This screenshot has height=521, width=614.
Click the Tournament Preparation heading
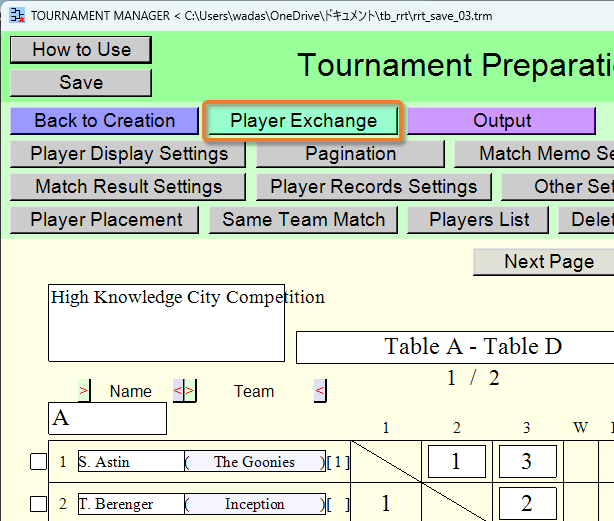455,65
